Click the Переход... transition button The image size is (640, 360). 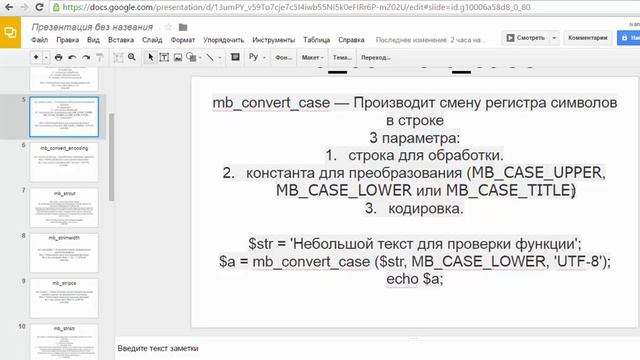pyautogui.click(x=376, y=58)
